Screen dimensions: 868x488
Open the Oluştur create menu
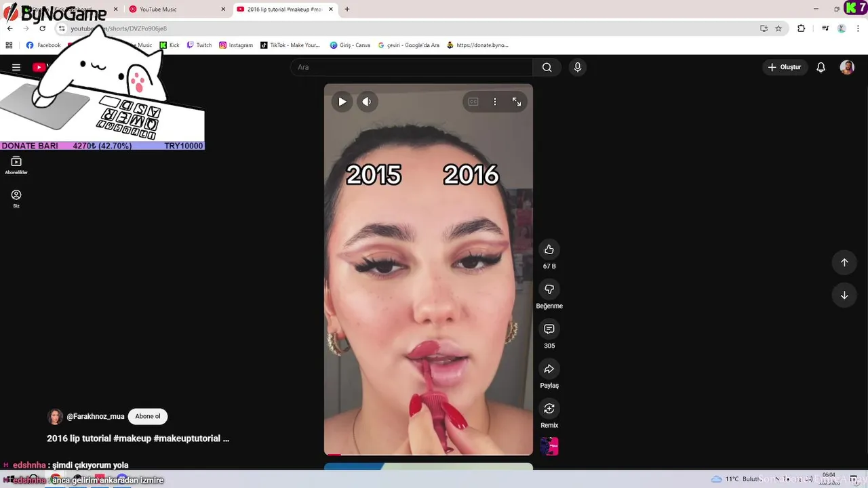click(x=785, y=67)
